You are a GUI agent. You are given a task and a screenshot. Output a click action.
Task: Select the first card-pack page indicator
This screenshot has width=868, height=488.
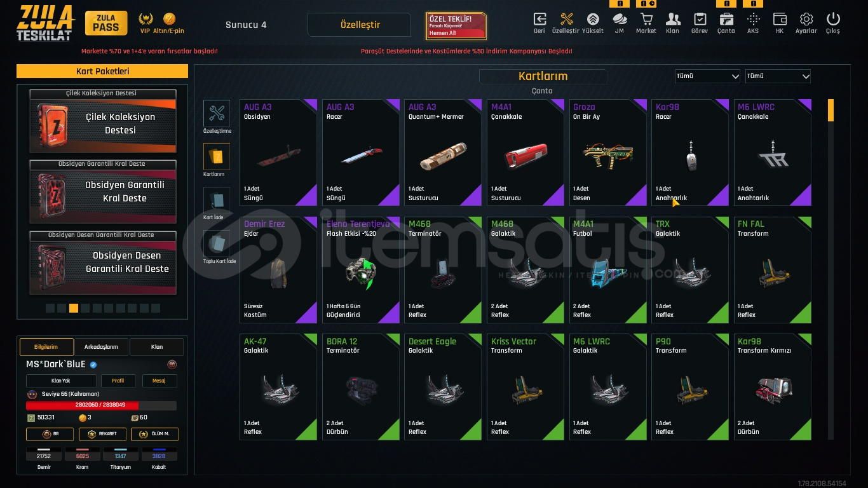50,308
